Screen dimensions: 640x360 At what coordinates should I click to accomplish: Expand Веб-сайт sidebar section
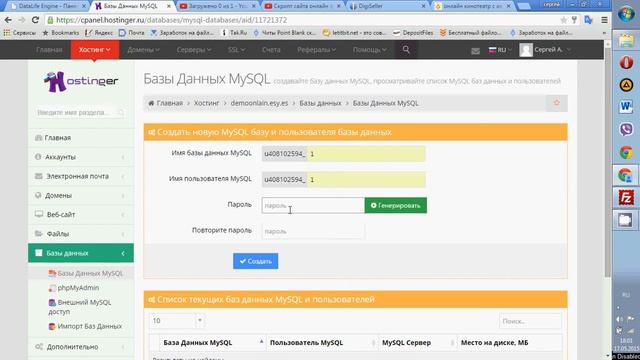click(81, 214)
